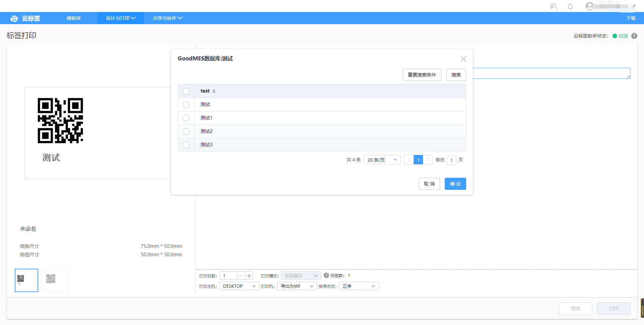Check the row 测试2 checkbox

pos(186,131)
